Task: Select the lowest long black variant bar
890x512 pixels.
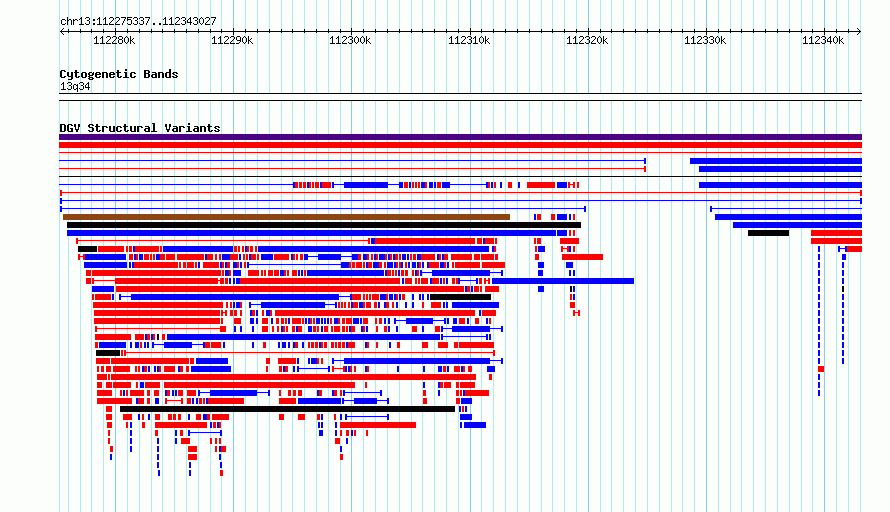Action: (x=287, y=409)
